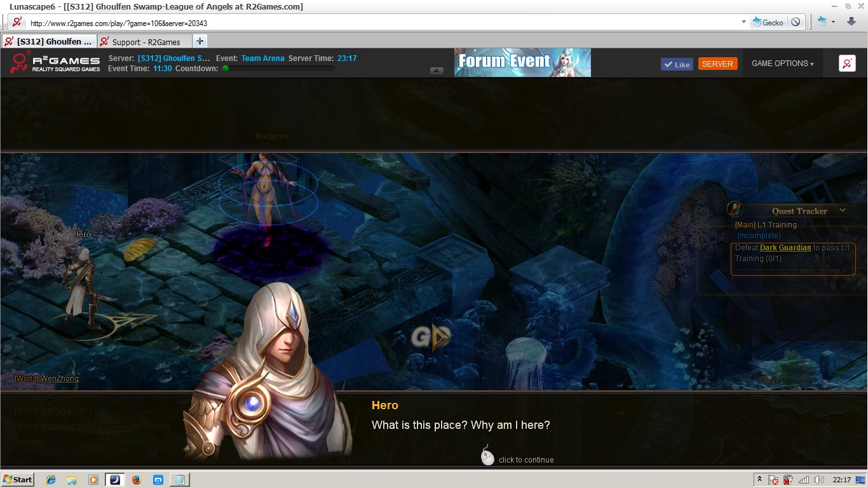Click the Gecko rendering engine switcher
The height and width of the screenshot is (488, 868).
(x=768, y=22)
